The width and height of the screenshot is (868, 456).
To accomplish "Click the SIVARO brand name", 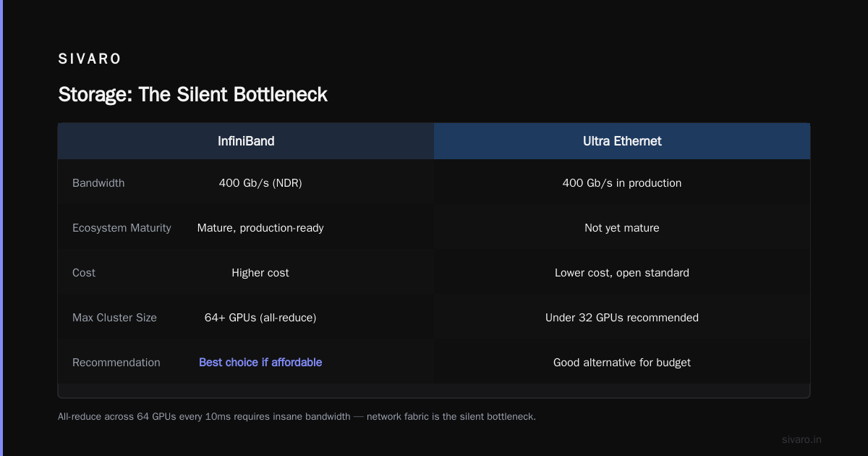I will pyautogui.click(x=90, y=59).
